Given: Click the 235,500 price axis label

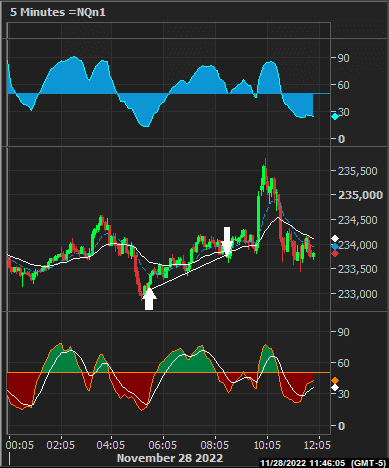Looking at the screenshot, I should coord(358,171).
